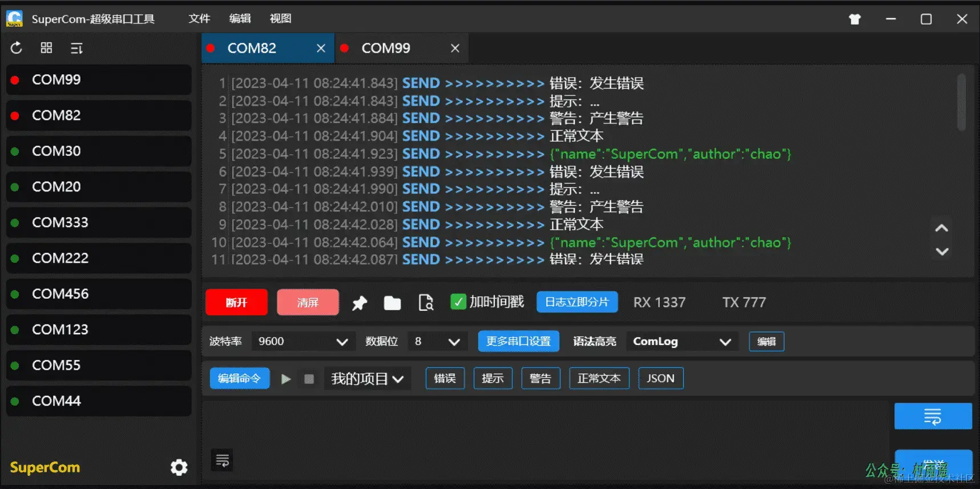Viewport: 980px width, 489px height.
Task: Open settings gear in sidebar
Action: pos(179,467)
